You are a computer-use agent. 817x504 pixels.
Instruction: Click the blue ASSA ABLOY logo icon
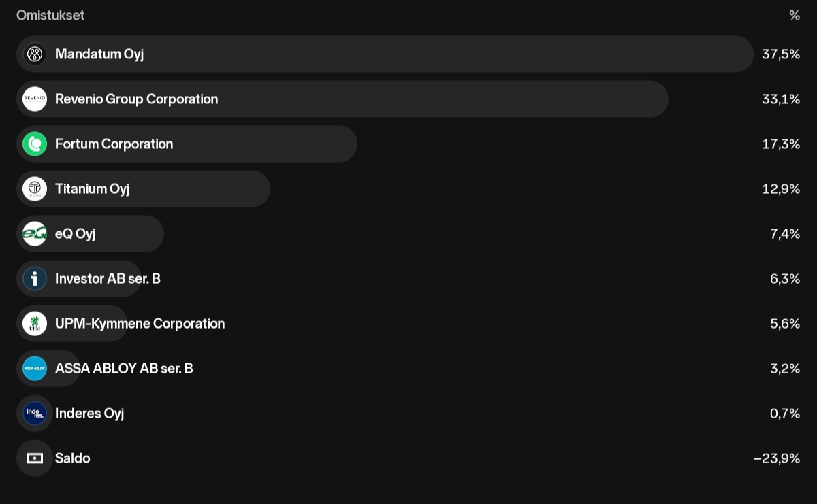(35, 369)
